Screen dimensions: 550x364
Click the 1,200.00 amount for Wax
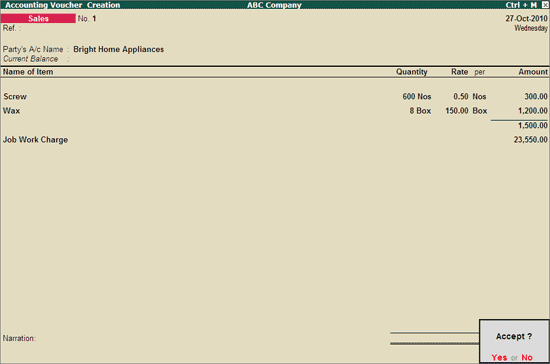533,111
